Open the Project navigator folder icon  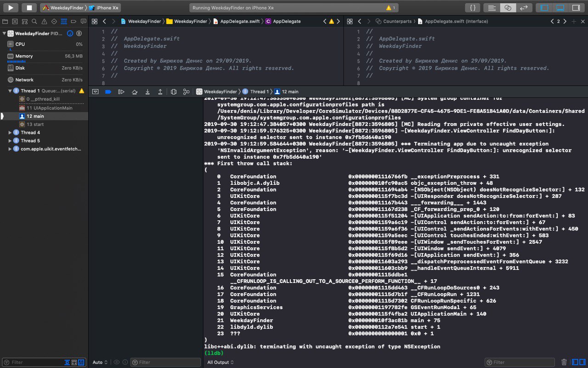click(x=5, y=22)
